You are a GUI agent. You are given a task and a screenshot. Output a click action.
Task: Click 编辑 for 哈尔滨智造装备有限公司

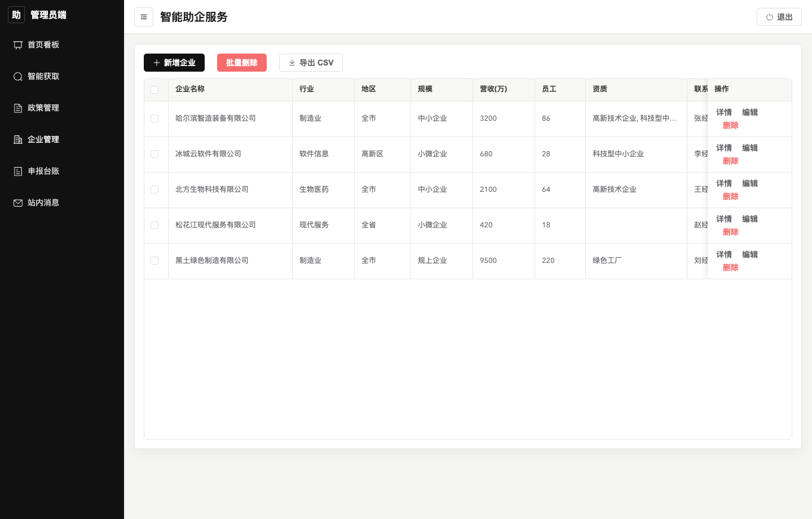tap(750, 112)
